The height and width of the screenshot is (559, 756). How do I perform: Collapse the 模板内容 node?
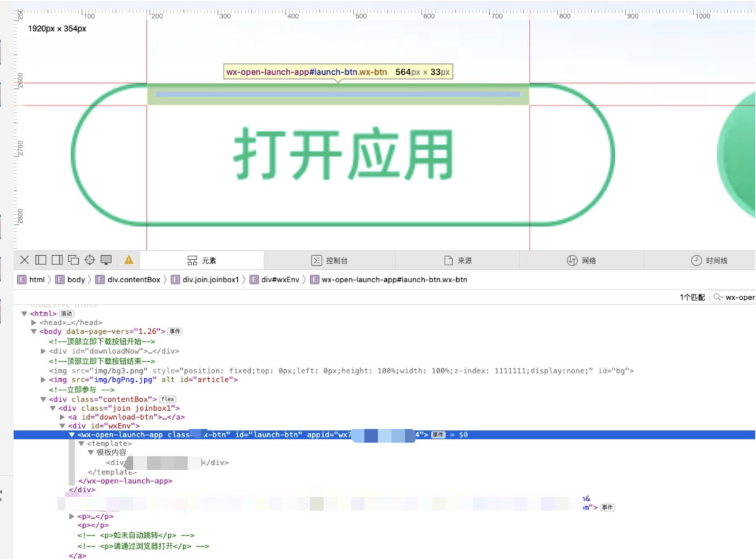90,452
